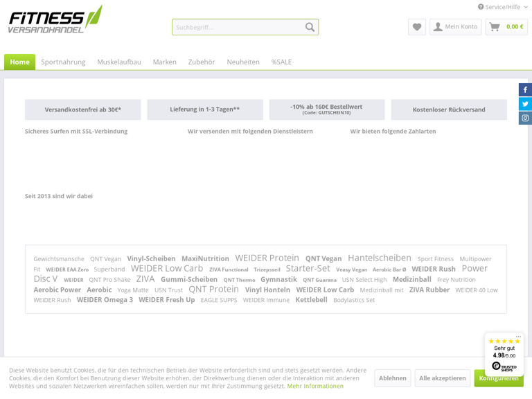
Task: Open the shopping cart icon
Action: (495, 27)
